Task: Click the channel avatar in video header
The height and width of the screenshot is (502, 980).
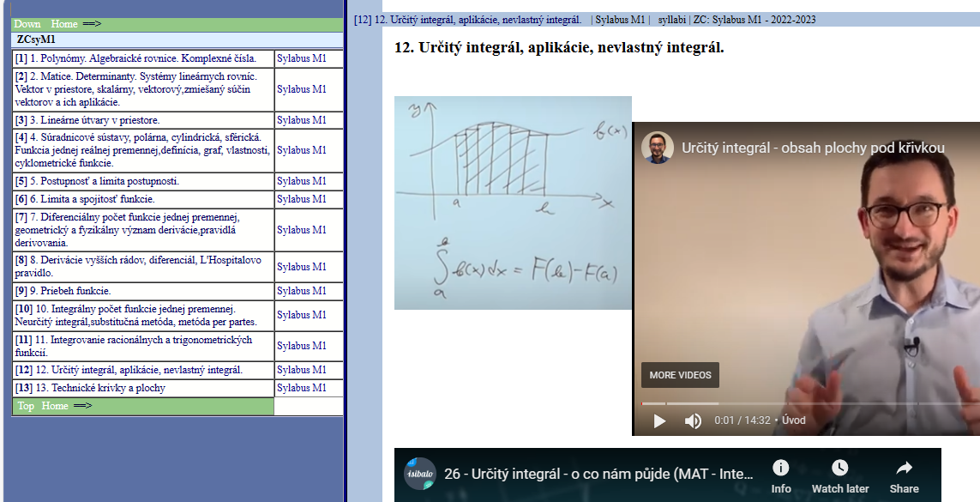Action: coord(658,148)
